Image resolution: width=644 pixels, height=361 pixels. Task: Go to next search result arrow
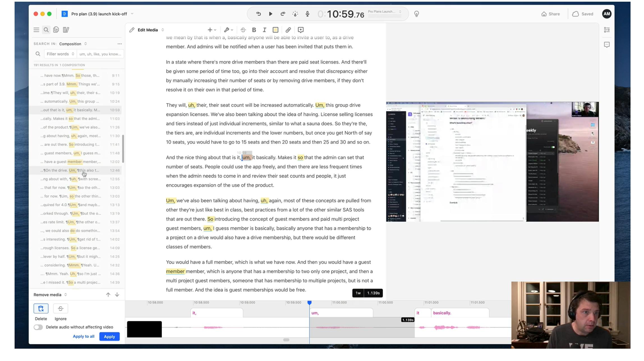tap(117, 295)
